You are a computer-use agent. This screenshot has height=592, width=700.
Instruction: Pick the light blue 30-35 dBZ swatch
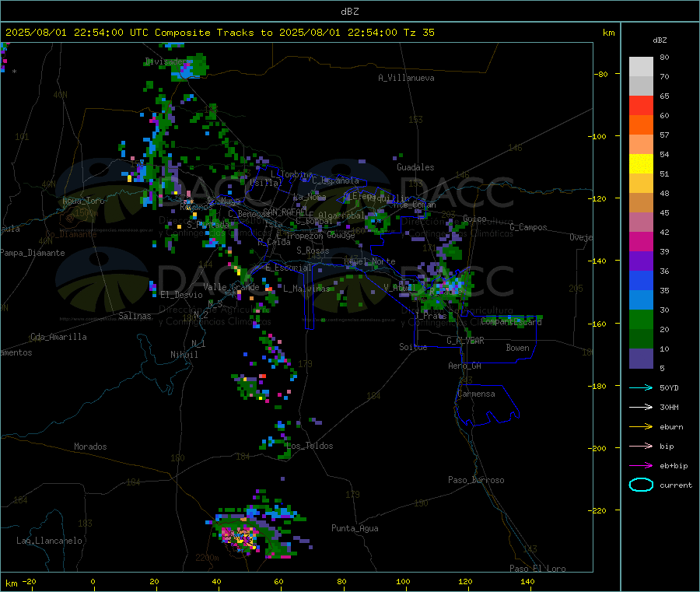coord(641,300)
